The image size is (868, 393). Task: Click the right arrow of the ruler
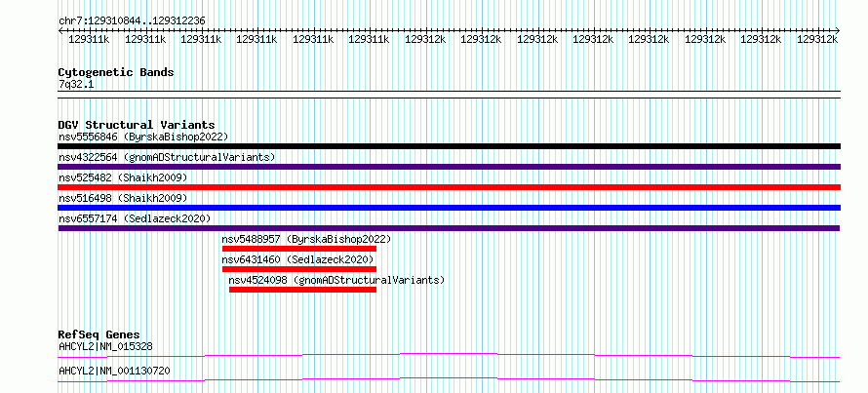click(837, 30)
